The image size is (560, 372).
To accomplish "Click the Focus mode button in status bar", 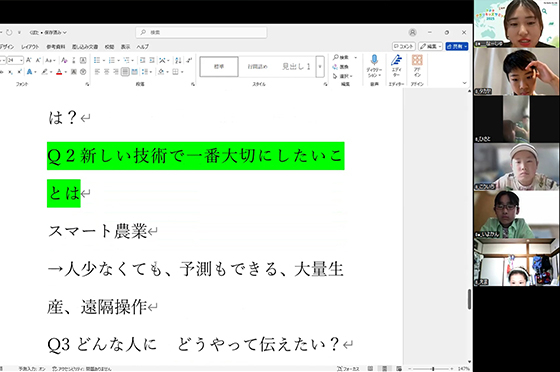I will [x=349, y=368].
